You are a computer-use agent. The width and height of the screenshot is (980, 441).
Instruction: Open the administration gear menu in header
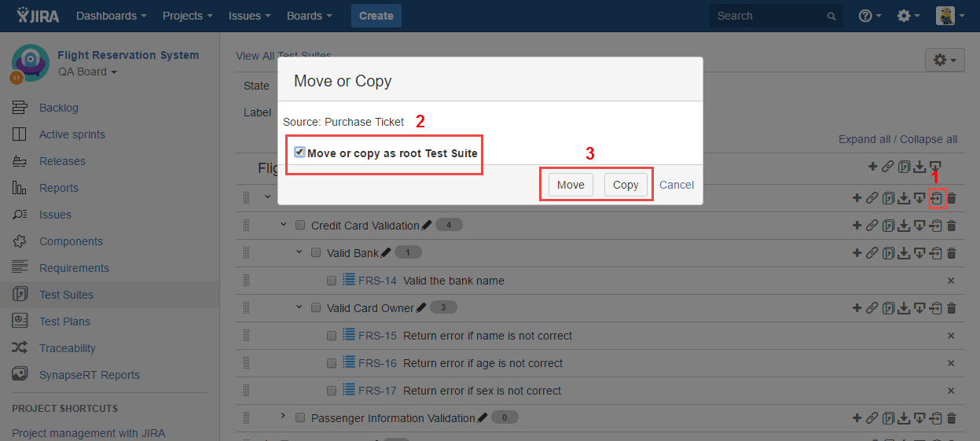pyautogui.click(x=908, y=16)
